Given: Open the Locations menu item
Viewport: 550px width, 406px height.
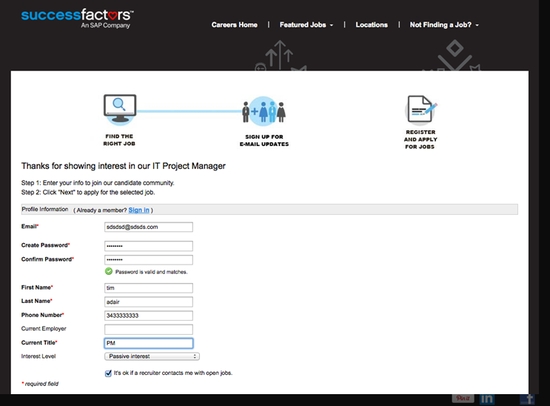Looking at the screenshot, I should click(x=371, y=25).
